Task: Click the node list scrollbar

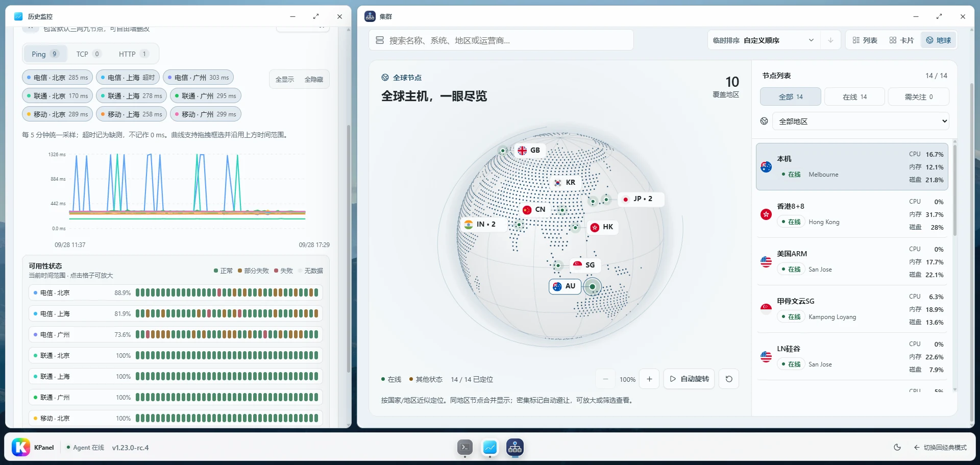Action: [955, 190]
